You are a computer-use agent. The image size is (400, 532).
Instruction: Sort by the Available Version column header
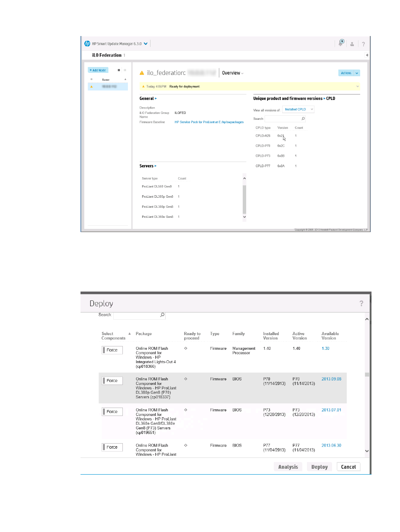[330, 336]
